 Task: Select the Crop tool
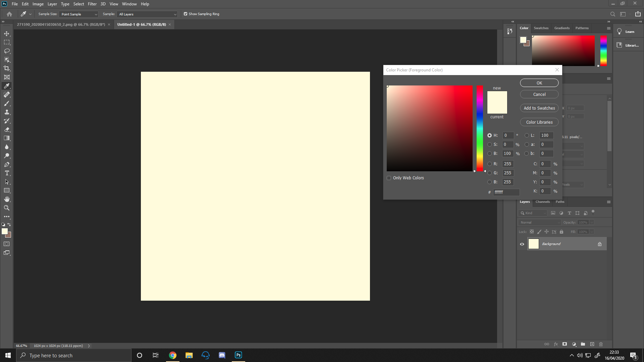coord(7,68)
